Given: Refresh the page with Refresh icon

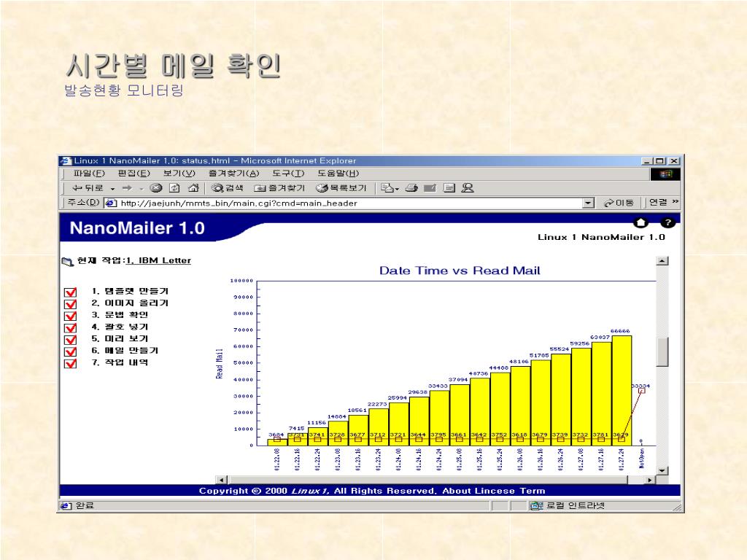Looking at the screenshot, I should point(174,188).
